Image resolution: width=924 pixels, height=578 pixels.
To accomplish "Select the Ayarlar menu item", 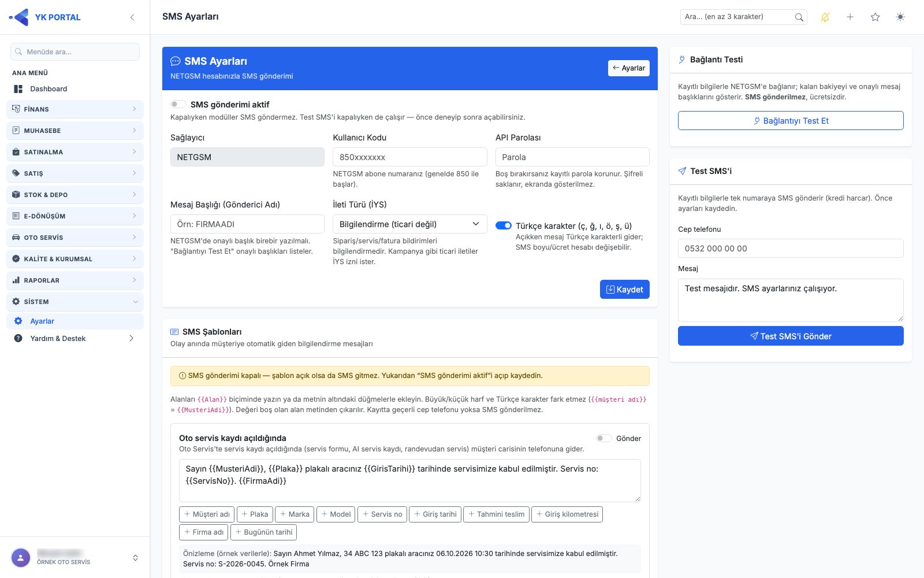I will point(75,321).
